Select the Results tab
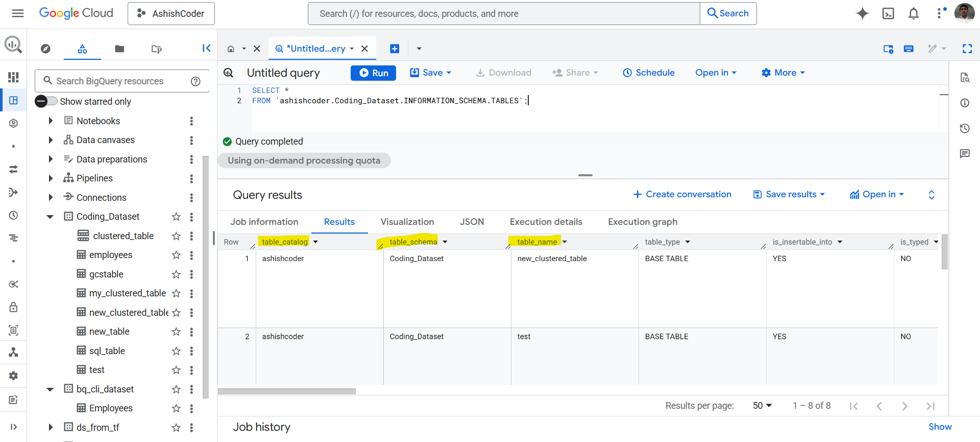980x442 pixels. [339, 222]
